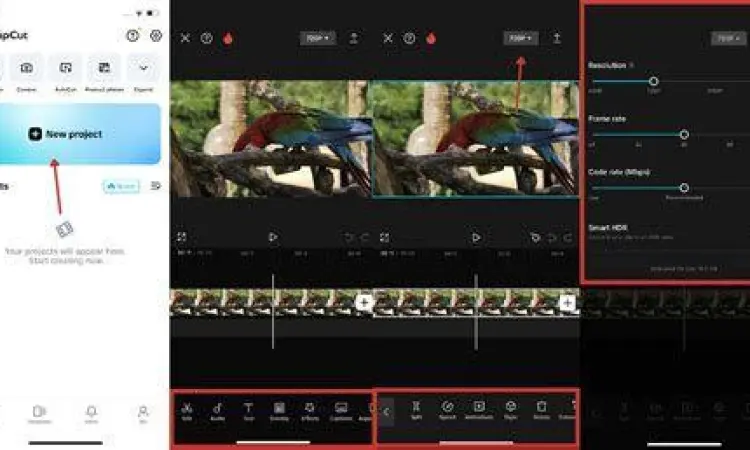Screen dimensions: 750x450
Task: Tap the red flame icon in the main editor
Action: [x=228, y=38]
